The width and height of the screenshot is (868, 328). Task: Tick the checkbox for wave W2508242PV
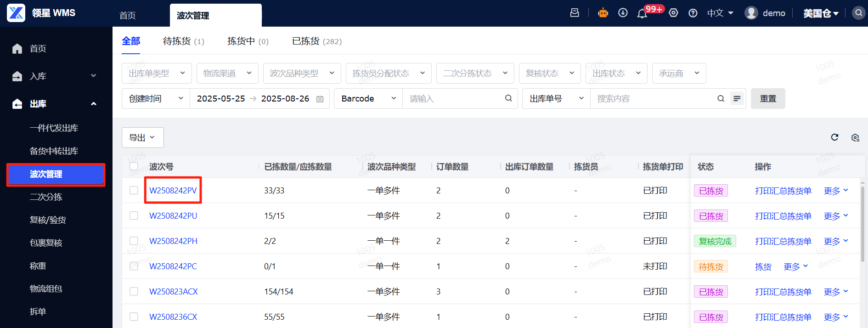pyautogui.click(x=134, y=190)
